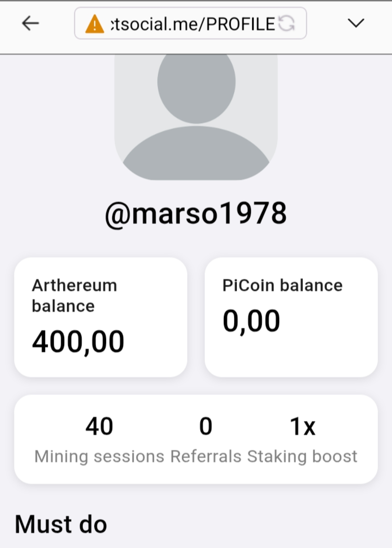
Task: Expand the browser chevron dropdown
Action: (x=356, y=23)
